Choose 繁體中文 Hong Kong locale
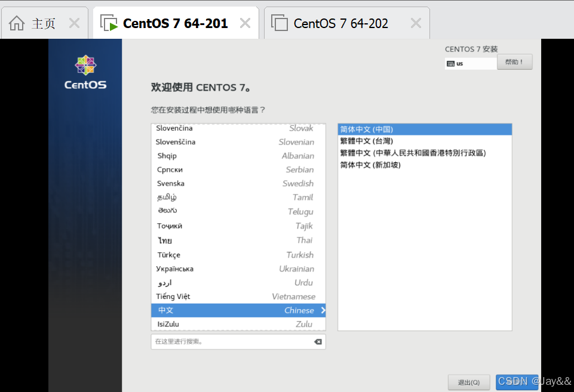The image size is (574, 392). (425, 153)
